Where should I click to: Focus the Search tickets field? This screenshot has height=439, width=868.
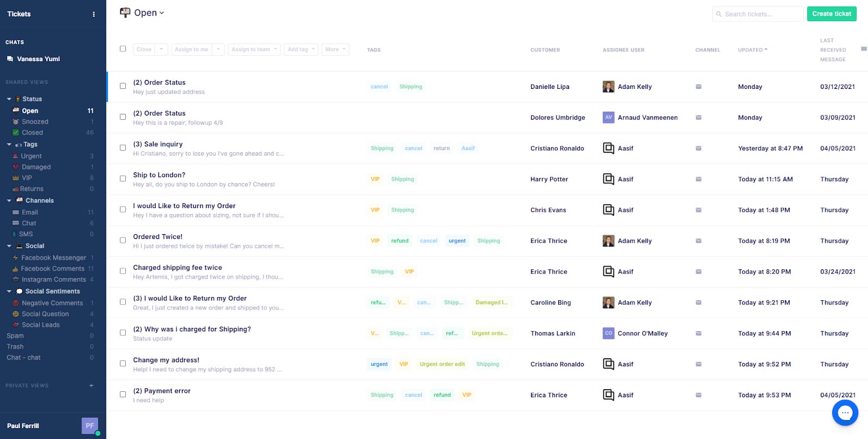click(758, 14)
